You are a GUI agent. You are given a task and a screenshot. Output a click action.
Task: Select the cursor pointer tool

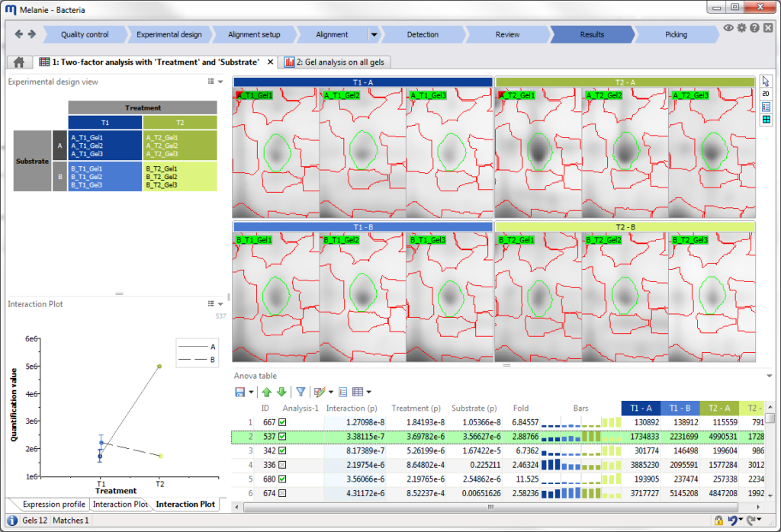[x=766, y=81]
